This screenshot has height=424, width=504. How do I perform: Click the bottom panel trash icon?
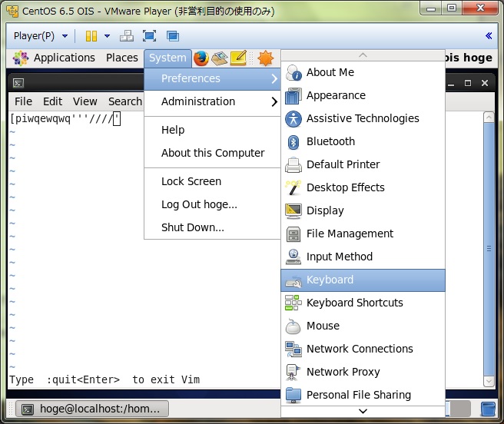[x=488, y=409]
